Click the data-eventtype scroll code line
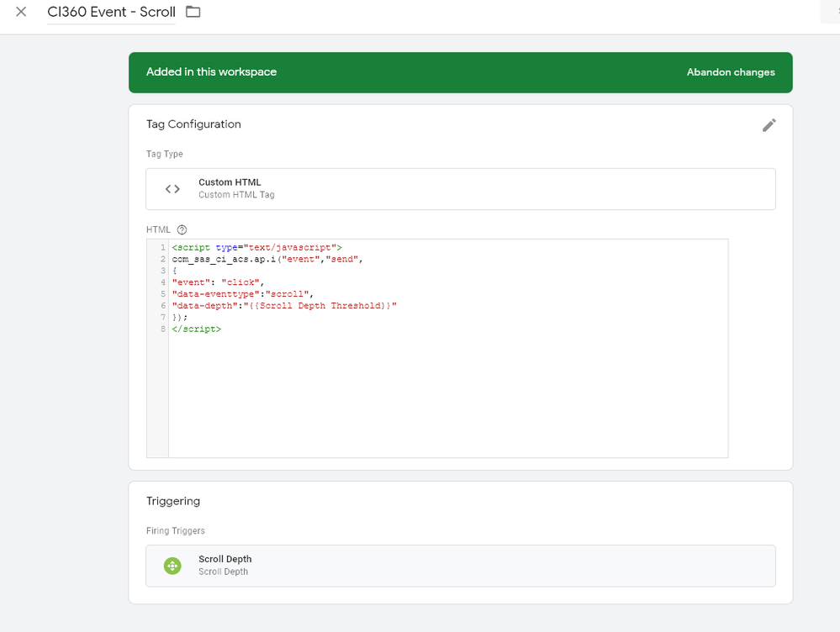The height and width of the screenshot is (632, 840). (242, 294)
